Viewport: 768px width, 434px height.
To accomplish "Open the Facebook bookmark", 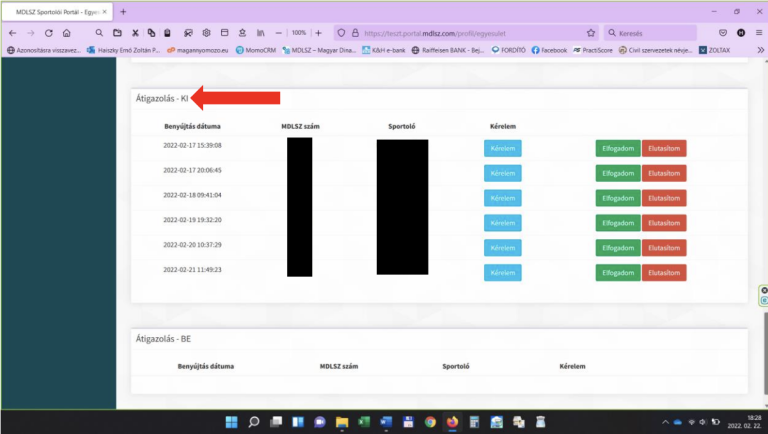I will [x=549, y=50].
